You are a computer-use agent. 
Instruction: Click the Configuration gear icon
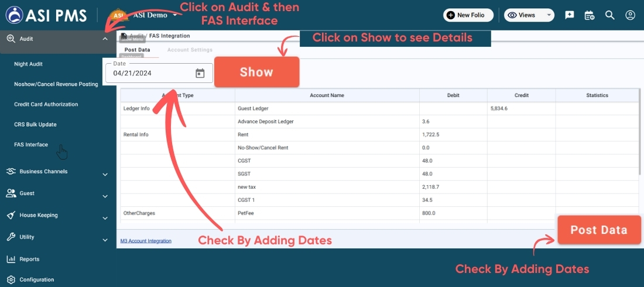tap(11, 279)
